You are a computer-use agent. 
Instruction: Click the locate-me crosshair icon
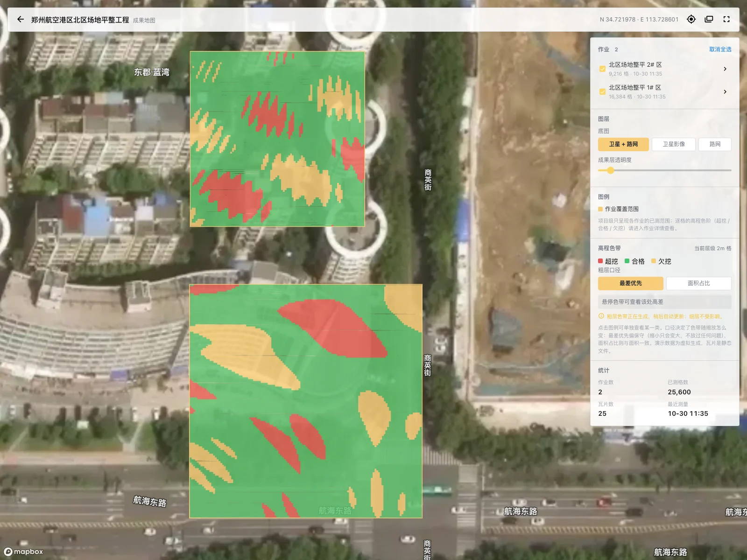click(x=691, y=19)
